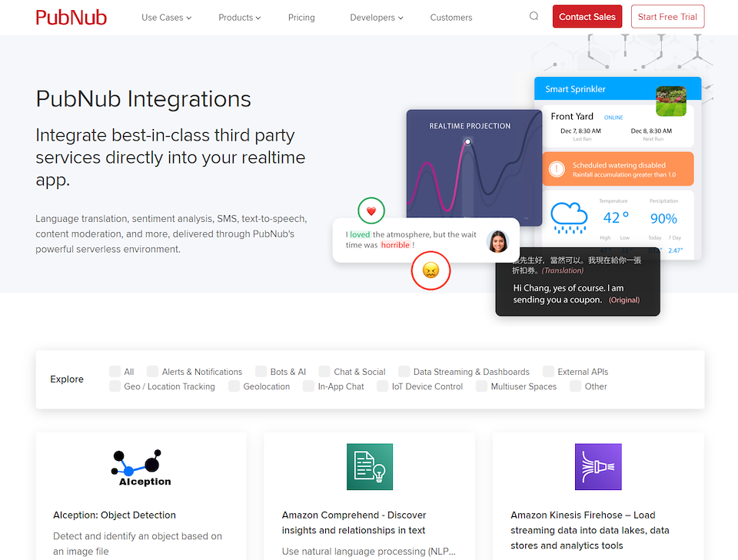Go to the Pricing page

pyautogui.click(x=301, y=18)
